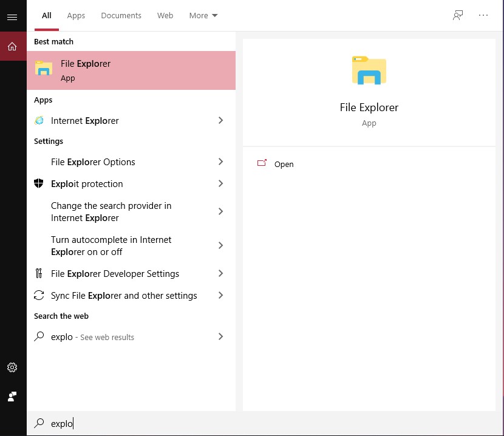
Task: Switch to the Apps tab
Action: click(x=76, y=15)
